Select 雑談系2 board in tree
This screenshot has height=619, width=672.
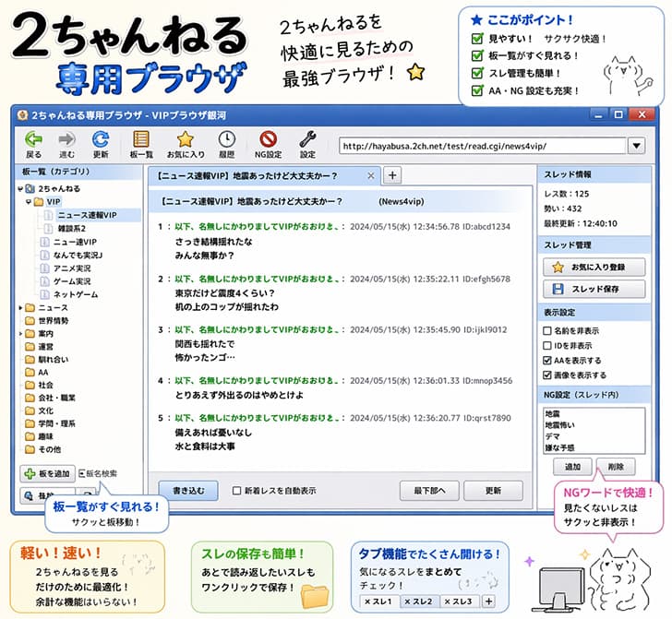72,229
